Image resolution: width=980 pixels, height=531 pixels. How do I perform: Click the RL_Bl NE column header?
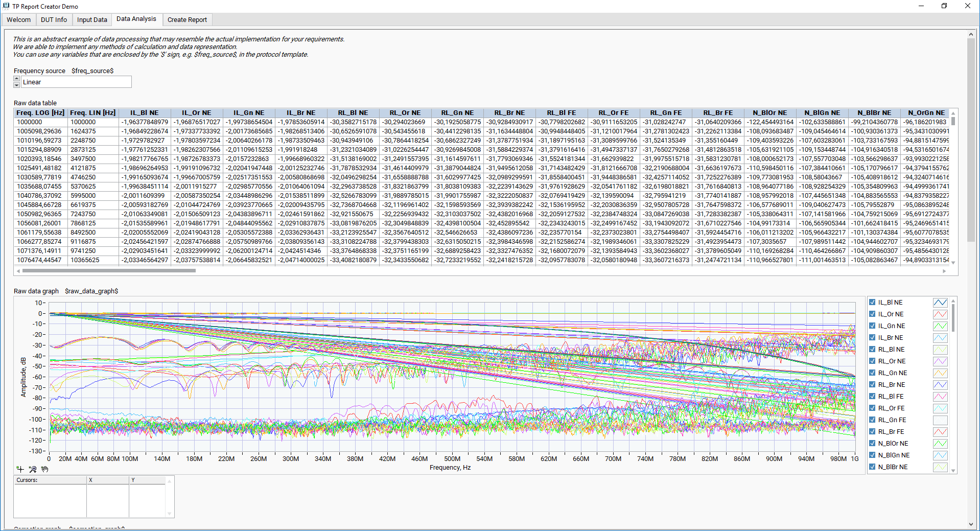[353, 113]
